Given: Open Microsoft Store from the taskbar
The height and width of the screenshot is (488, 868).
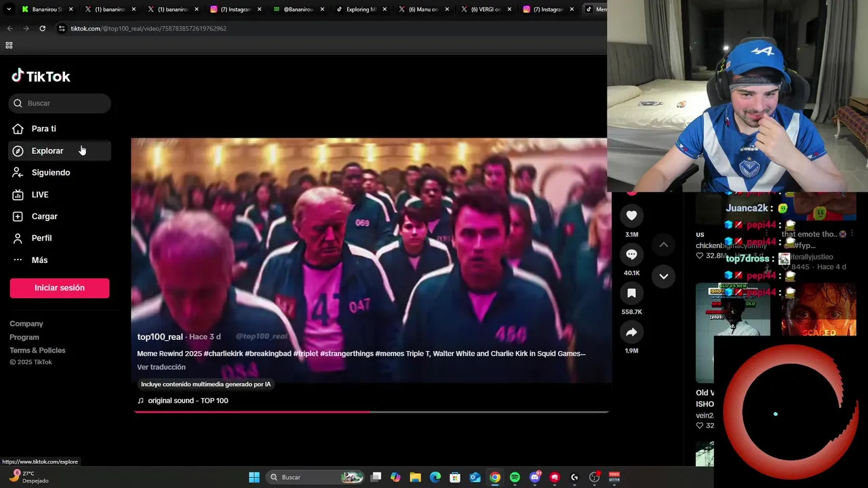Looking at the screenshot, I should pyautogui.click(x=455, y=477).
